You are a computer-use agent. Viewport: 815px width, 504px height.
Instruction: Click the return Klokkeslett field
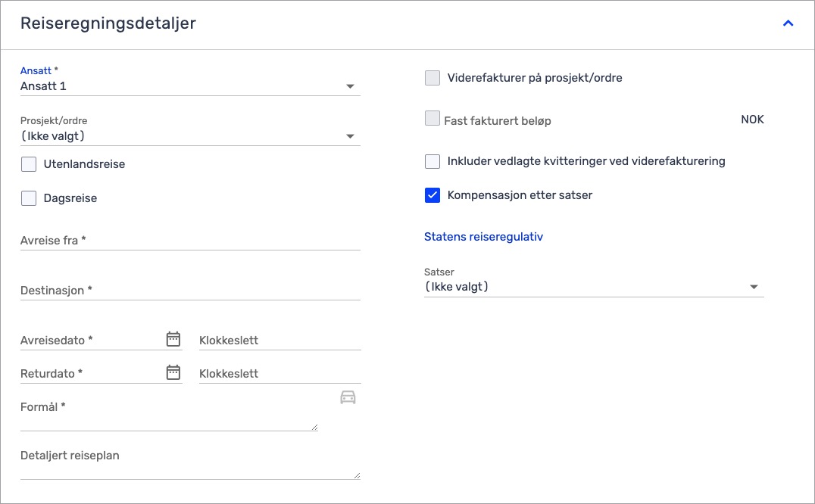(x=279, y=374)
